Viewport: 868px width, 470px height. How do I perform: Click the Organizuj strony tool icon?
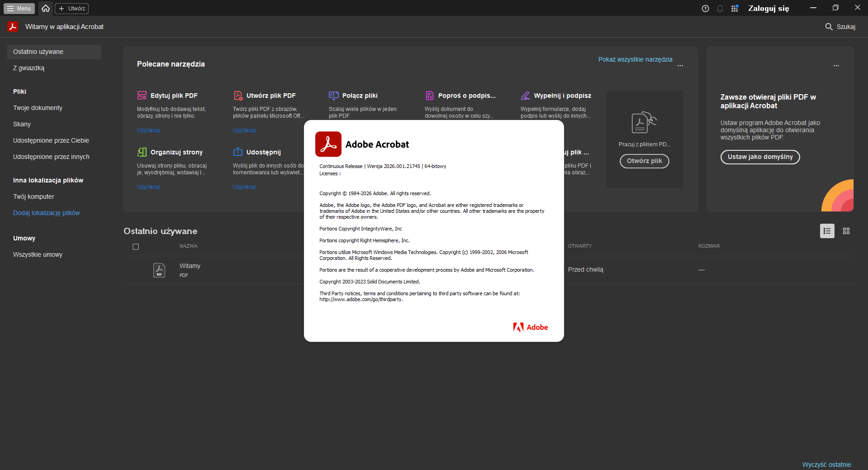click(x=142, y=152)
